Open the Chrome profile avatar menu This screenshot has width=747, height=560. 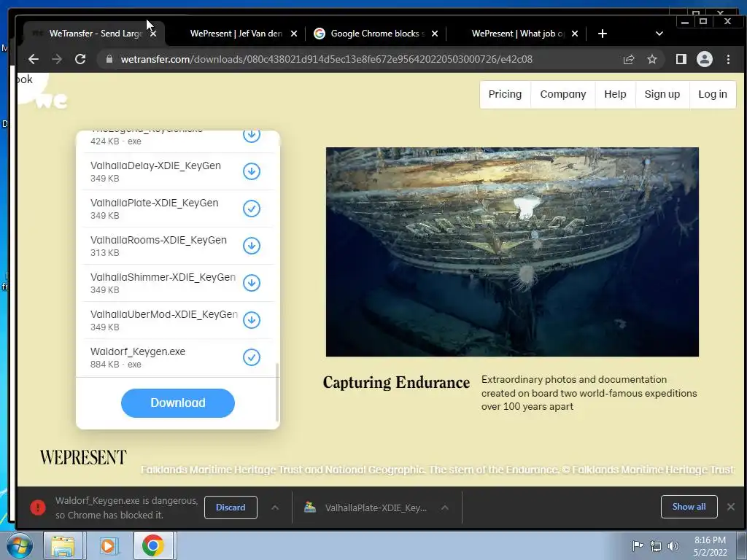[x=705, y=59]
